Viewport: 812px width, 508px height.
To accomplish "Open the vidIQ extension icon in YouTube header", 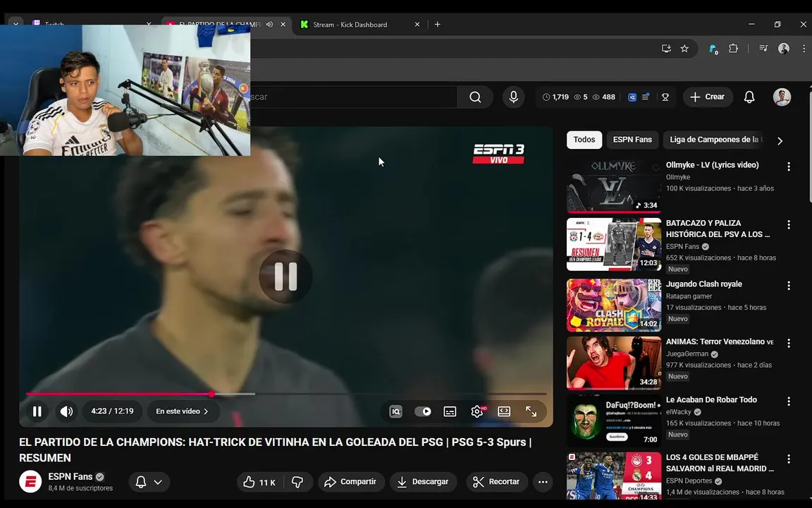I will click(632, 97).
